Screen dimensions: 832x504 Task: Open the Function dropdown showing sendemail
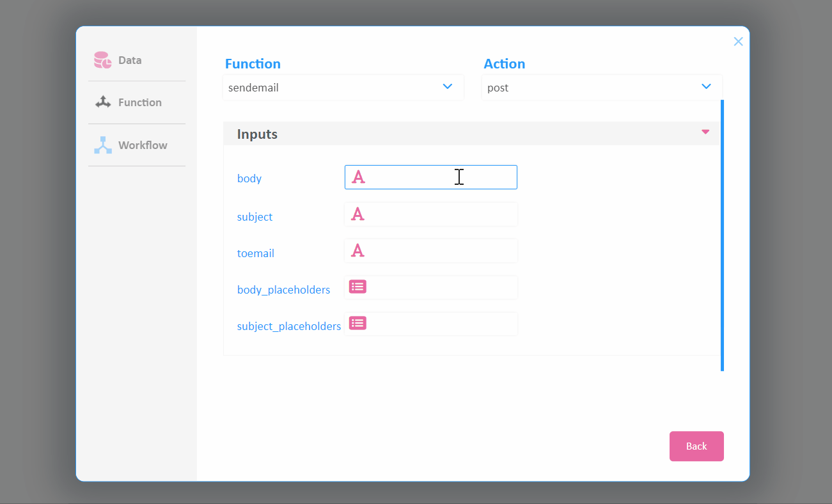coord(343,88)
